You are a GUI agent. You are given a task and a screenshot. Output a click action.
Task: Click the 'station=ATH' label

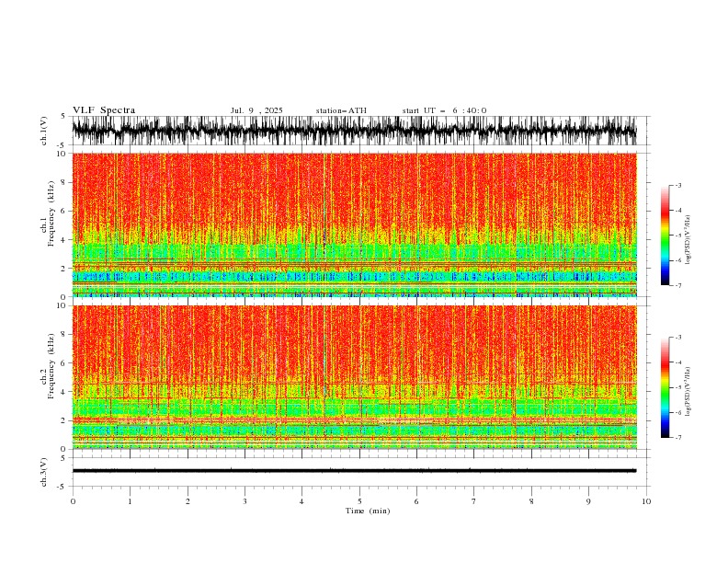341,110
